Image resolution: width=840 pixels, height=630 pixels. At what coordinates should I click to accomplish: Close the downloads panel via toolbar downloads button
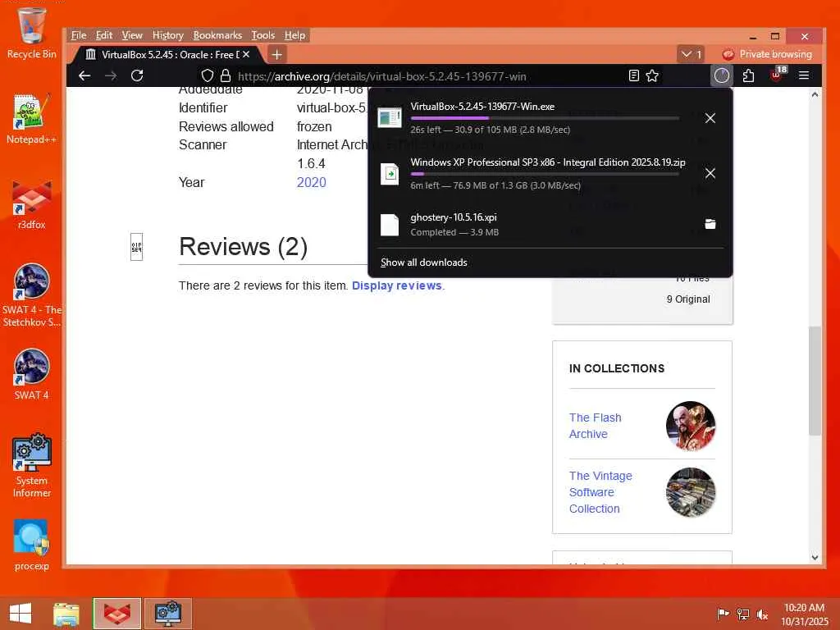point(722,75)
